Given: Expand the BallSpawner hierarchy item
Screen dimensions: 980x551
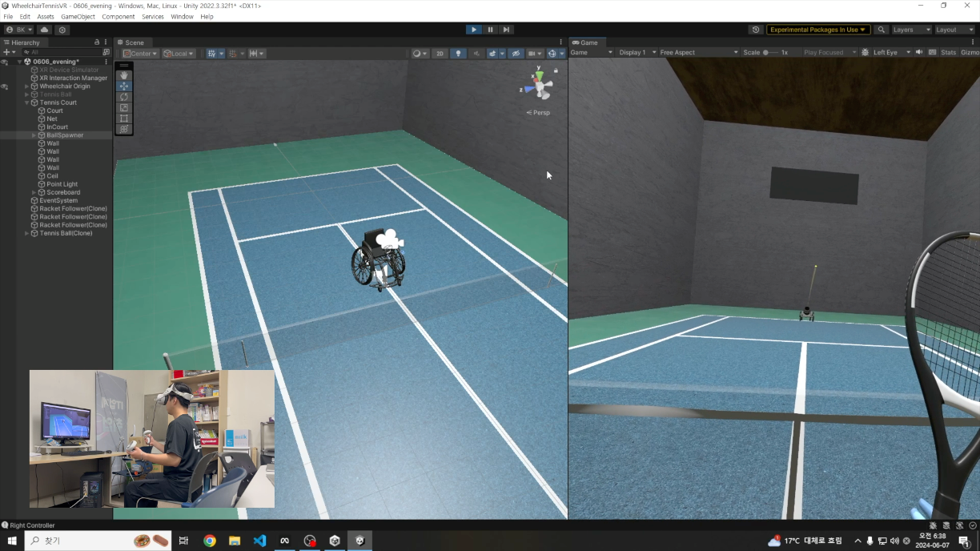Looking at the screenshot, I should coord(34,135).
